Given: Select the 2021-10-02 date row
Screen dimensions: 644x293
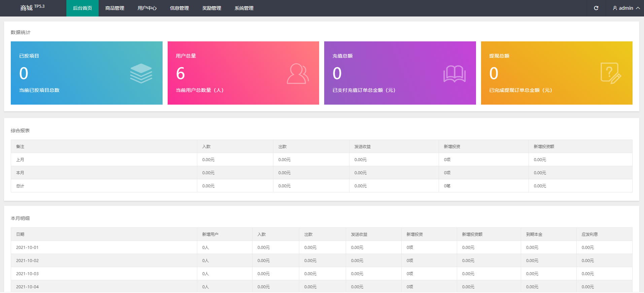Looking at the screenshot, I should [x=321, y=261].
